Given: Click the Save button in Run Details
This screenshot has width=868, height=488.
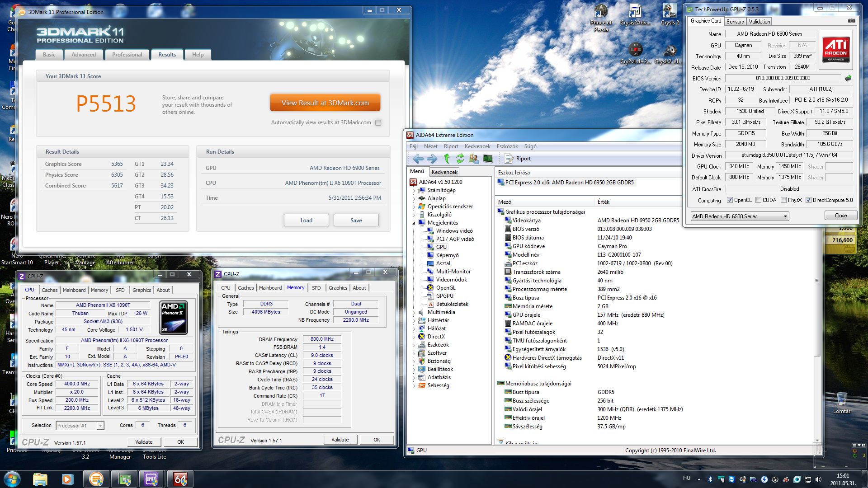Looking at the screenshot, I should (356, 221).
